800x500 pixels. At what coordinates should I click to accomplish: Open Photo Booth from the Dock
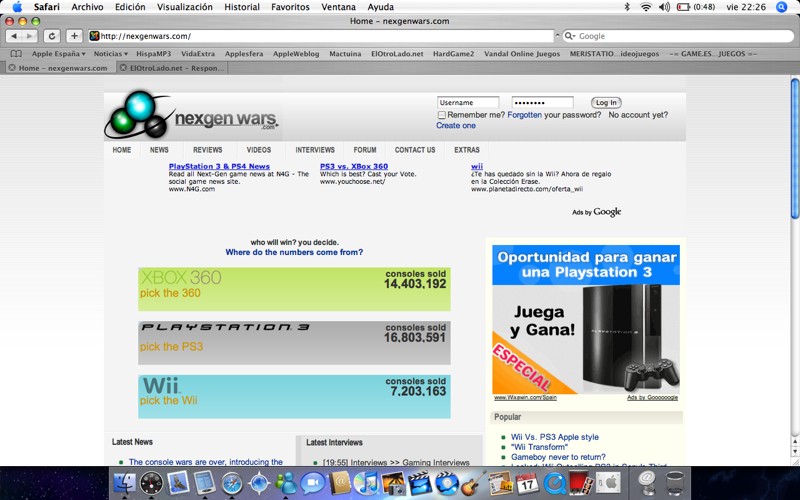581,483
